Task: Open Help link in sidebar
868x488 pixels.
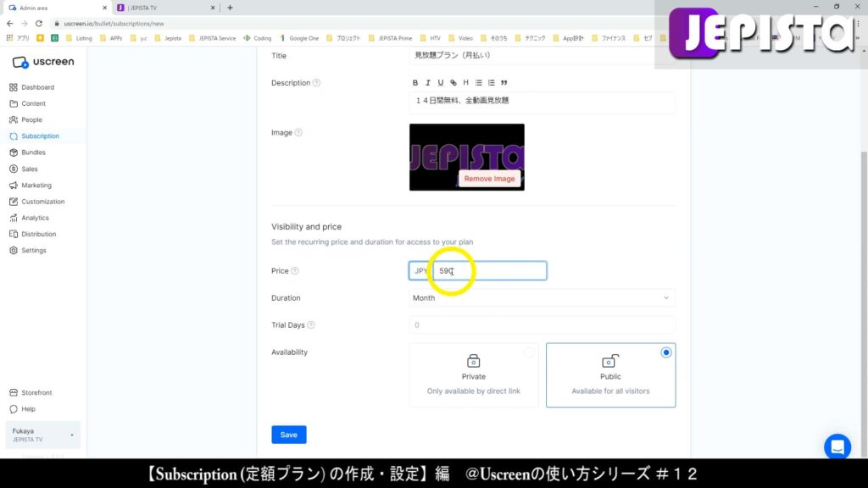Action: (x=22, y=409)
